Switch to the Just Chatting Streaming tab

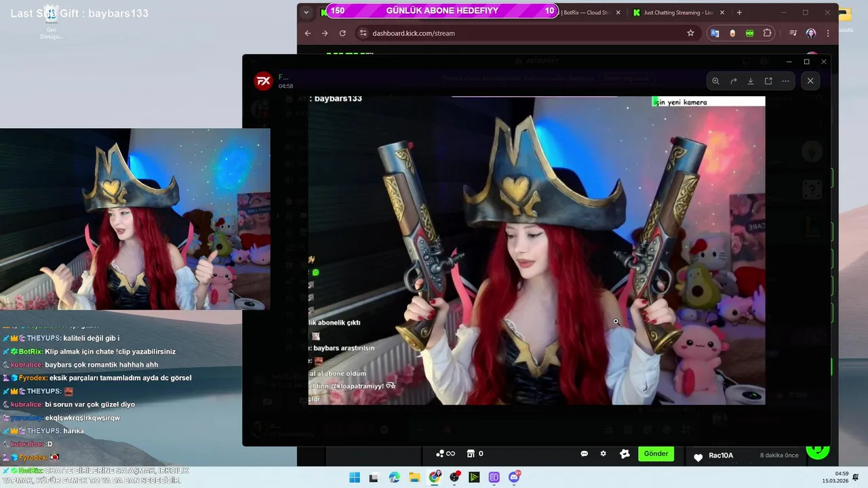[x=678, y=12]
